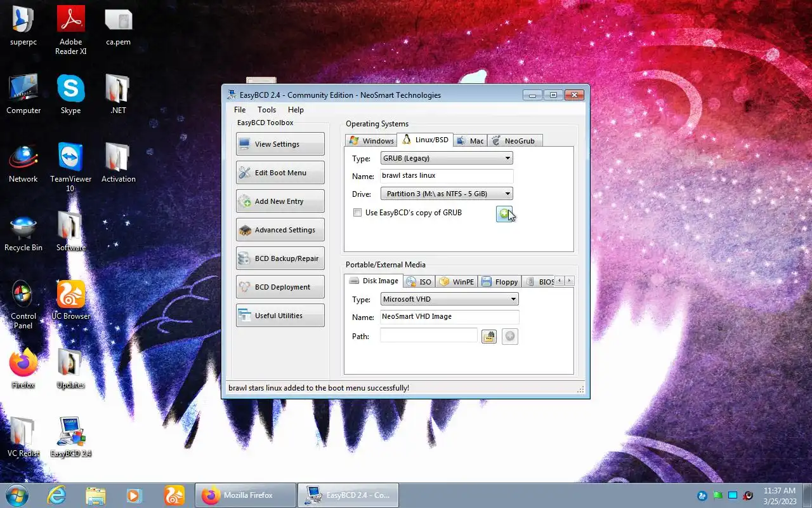This screenshot has width=812, height=508.
Task: Open BCD Backup/Repair page
Action: 280,258
